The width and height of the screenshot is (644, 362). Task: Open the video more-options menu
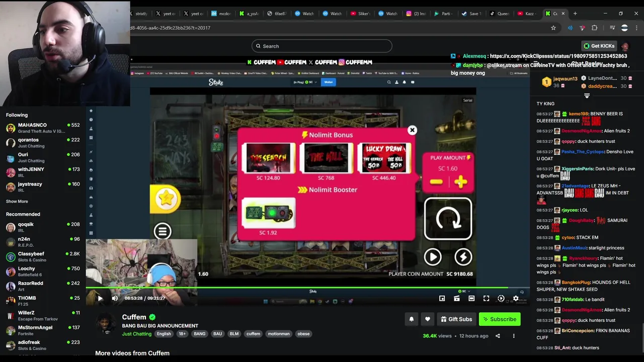tap(514, 336)
